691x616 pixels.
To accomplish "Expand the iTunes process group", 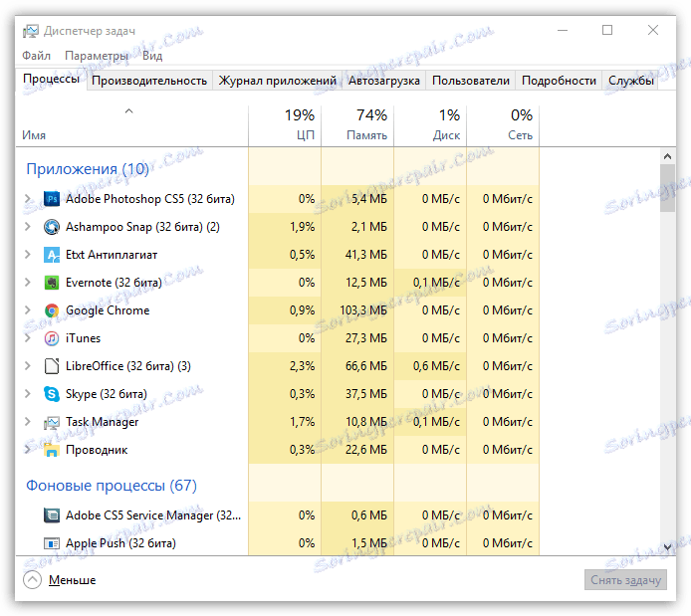I will click(x=27, y=337).
